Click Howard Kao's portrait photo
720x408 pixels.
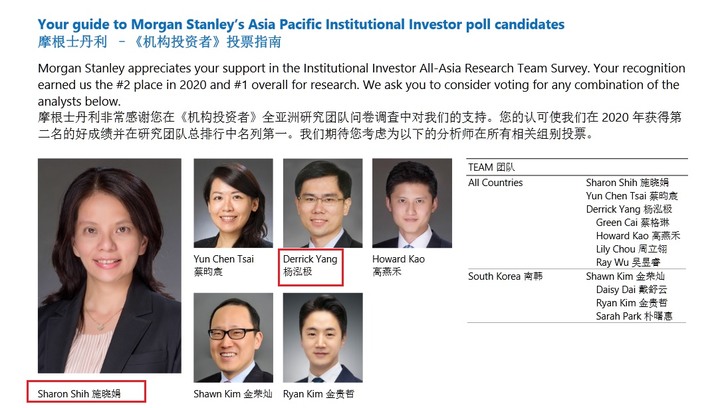tap(412, 203)
